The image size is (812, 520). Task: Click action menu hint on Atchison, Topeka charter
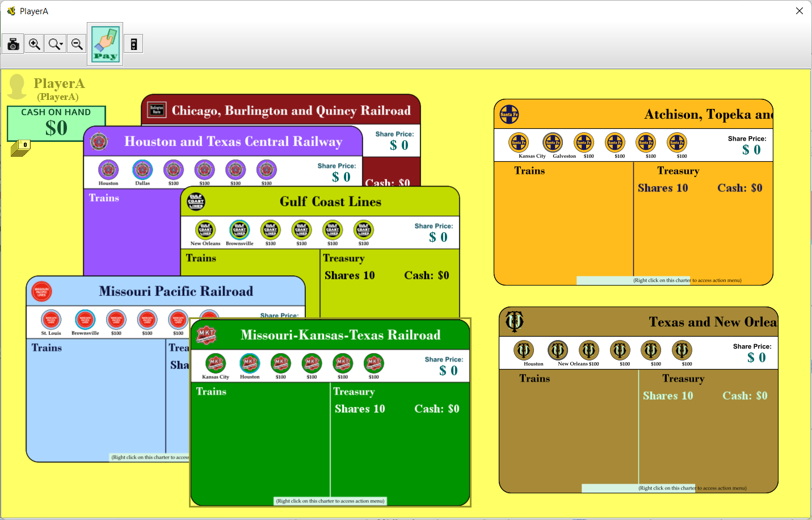point(687,280)
